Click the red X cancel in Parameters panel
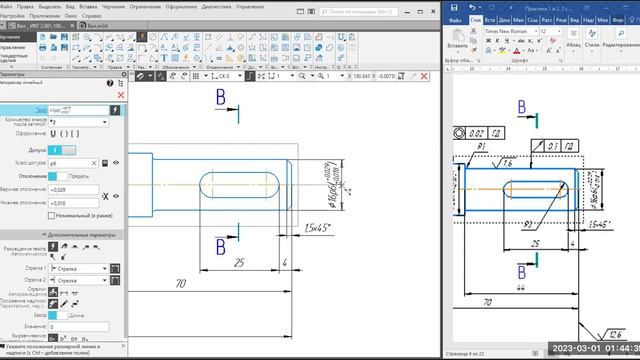This screenshot has width=640, height=360. 121,95
